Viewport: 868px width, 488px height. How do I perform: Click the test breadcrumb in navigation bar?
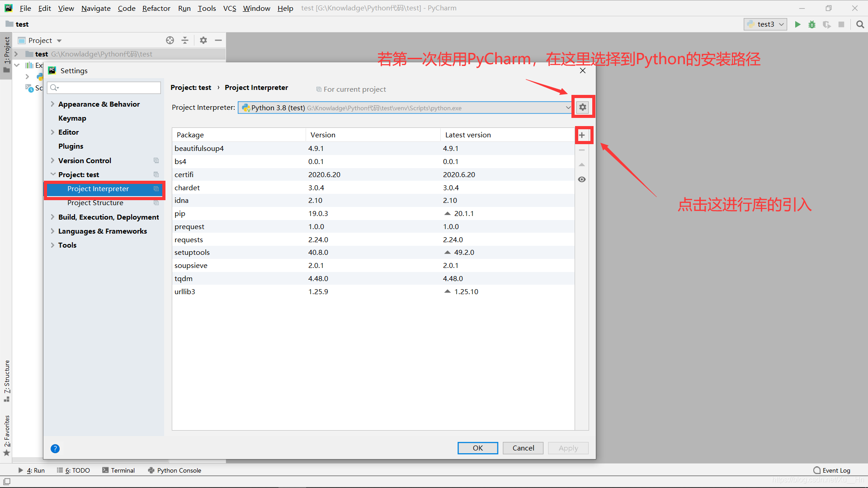point(17,24)
